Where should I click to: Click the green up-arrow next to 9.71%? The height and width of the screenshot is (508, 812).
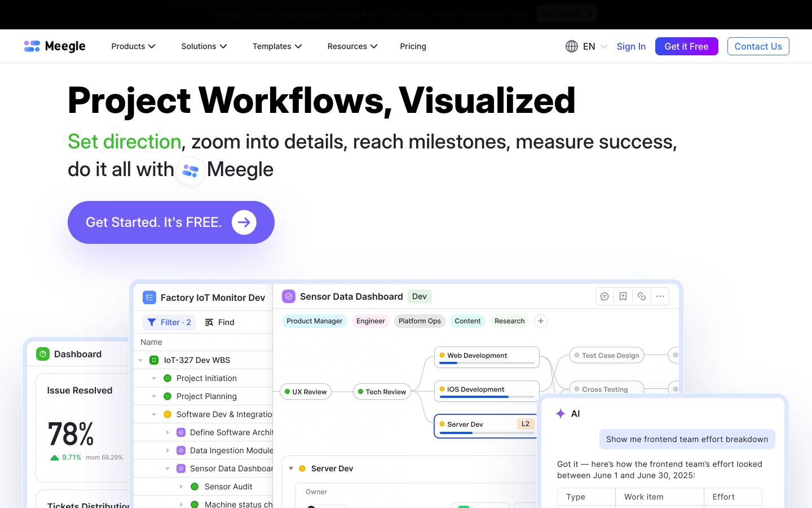pyautogui.click(x=55, y=458)
